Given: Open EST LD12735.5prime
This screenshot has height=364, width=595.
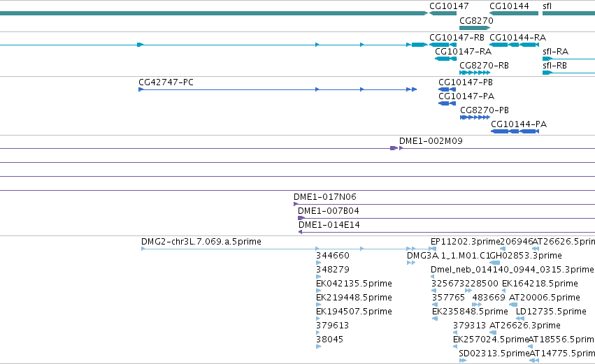Looking at the screenshot, I should coord(551,312).
